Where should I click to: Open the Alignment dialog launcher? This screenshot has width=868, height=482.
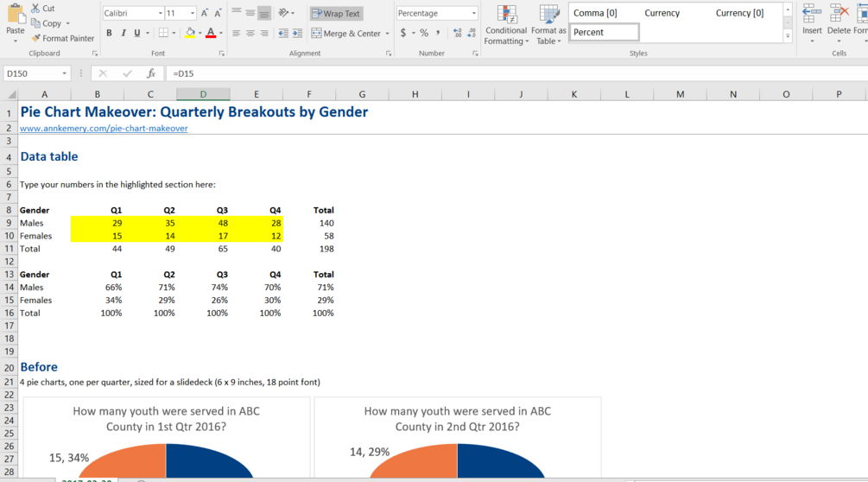click(x=389, y=54)
